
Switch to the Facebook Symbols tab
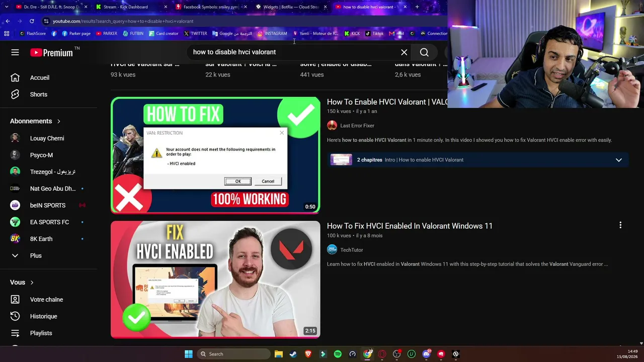click(x=210, y=7)
